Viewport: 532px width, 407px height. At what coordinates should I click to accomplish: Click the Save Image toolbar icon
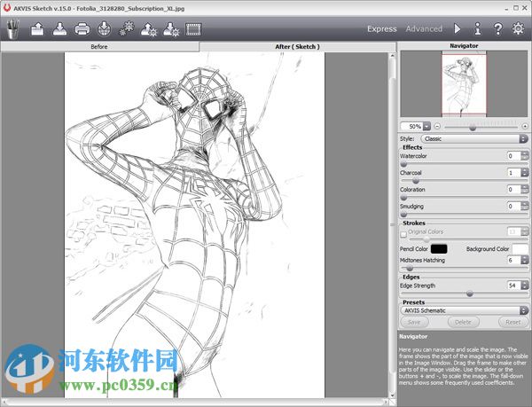[59, 29]
